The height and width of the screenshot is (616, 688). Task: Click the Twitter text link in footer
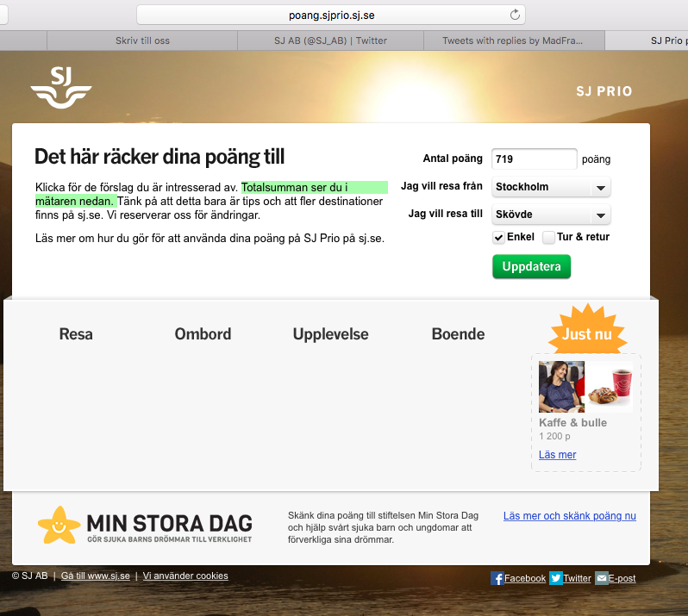tap(577, 578)
